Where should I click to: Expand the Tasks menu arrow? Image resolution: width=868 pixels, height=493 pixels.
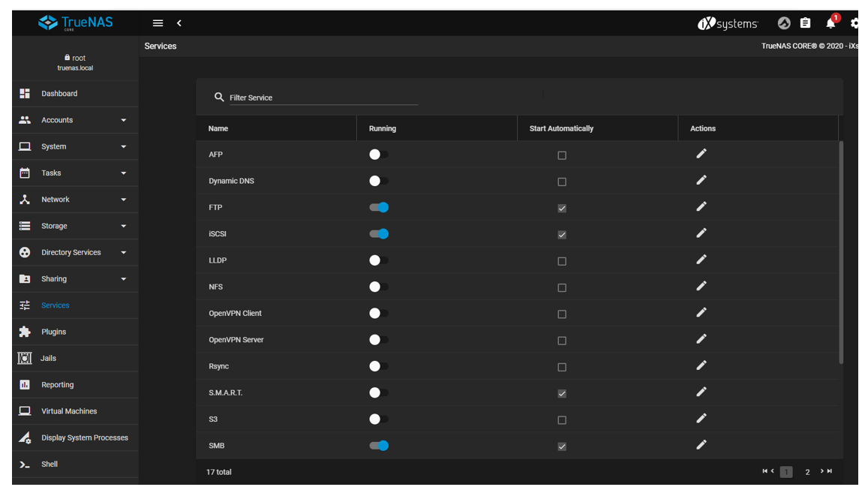tap(124, 173)
